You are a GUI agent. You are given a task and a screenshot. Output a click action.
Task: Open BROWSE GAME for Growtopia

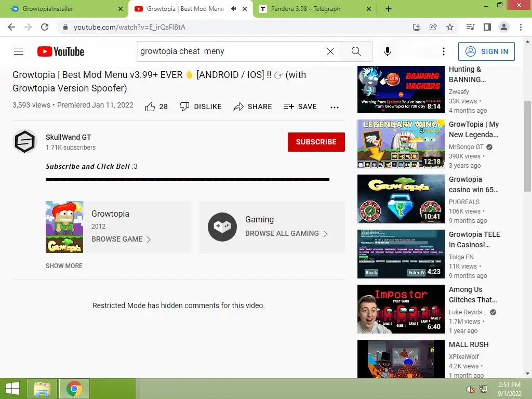121,239
